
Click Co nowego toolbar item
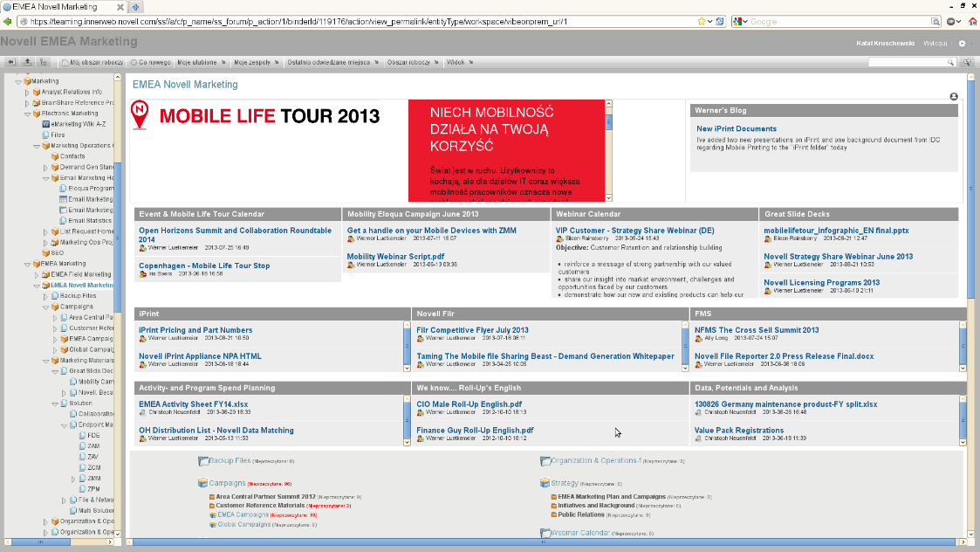[x=151, y=62]
